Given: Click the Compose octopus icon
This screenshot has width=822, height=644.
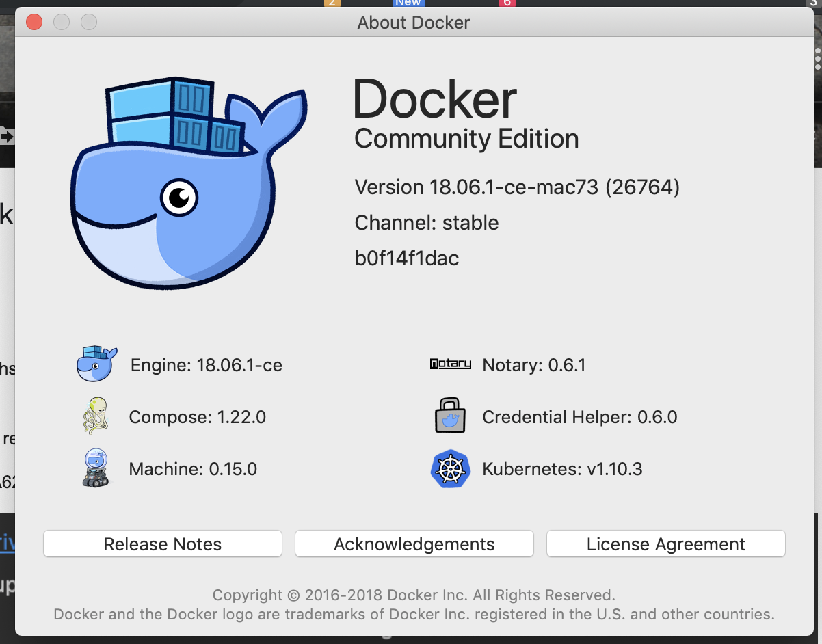Looking at the screenshot, I should [96, 416].
